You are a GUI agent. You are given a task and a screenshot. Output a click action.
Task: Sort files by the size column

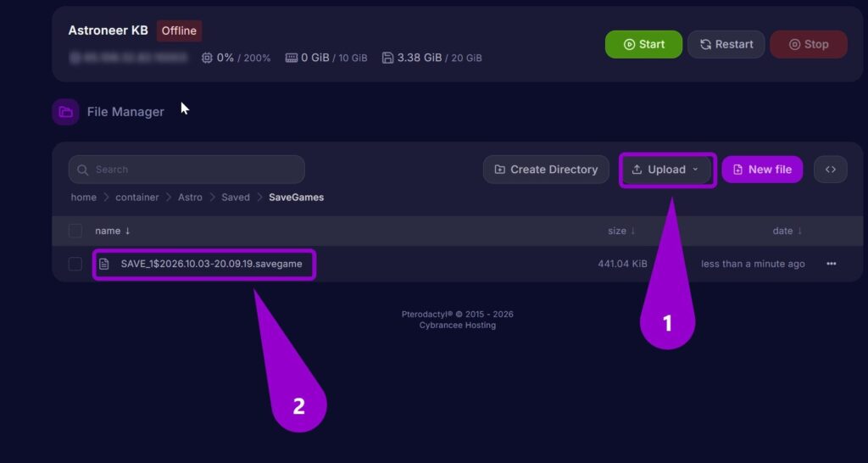point(621,231)
